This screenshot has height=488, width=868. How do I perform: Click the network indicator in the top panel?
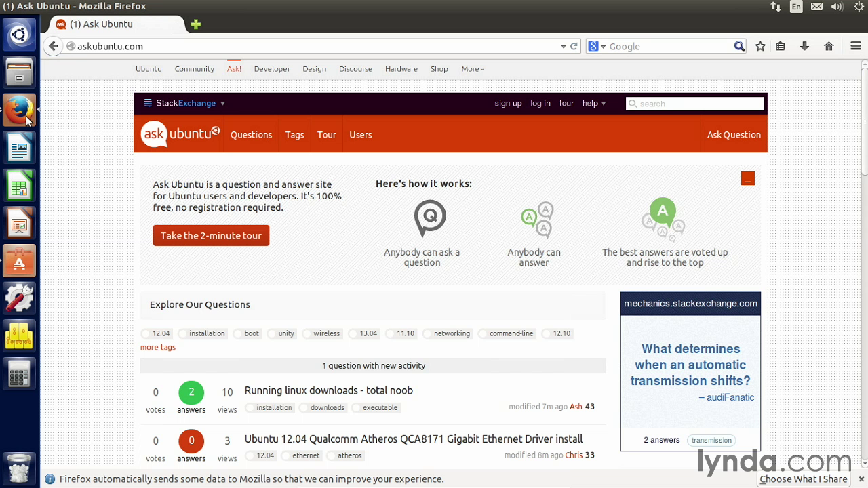tap(776, 7)
